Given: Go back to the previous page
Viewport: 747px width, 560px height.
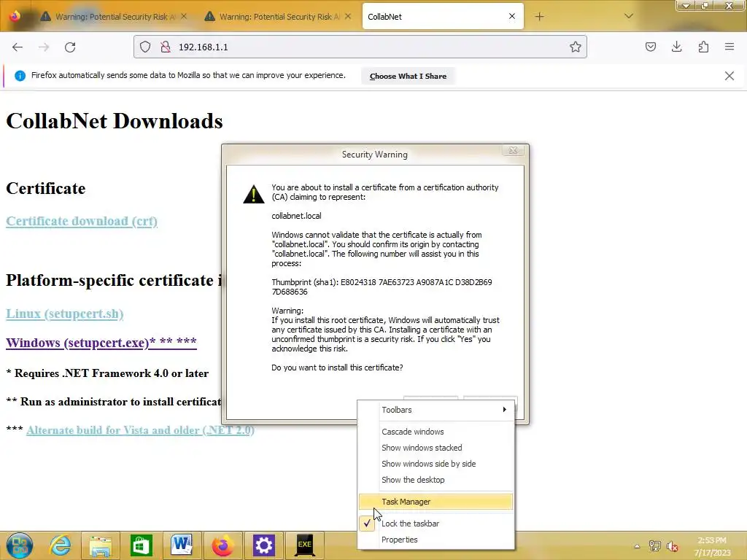Looking at the screenshot, I should (18, 47).
